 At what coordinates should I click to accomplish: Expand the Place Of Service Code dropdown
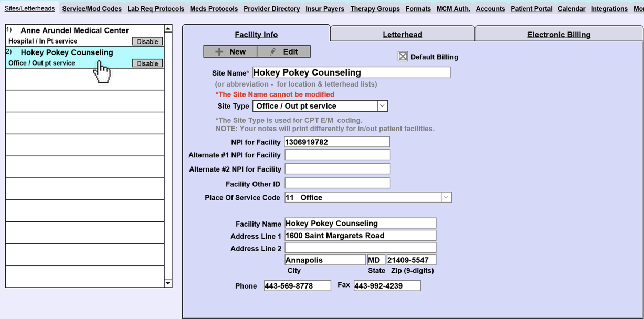point(446,197)
